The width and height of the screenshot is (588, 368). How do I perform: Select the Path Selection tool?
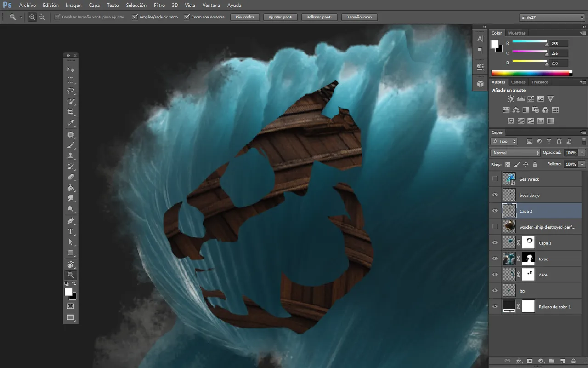point(71,242)
